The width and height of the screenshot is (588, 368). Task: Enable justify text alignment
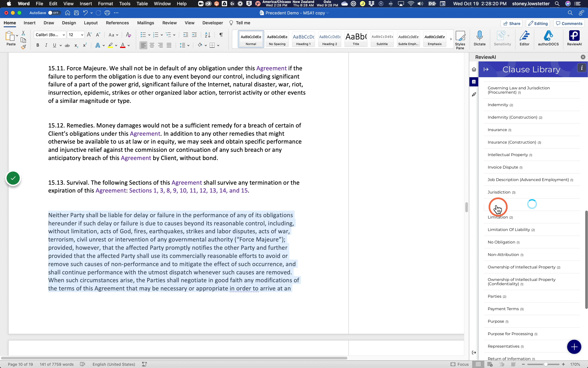click(169, 45)
